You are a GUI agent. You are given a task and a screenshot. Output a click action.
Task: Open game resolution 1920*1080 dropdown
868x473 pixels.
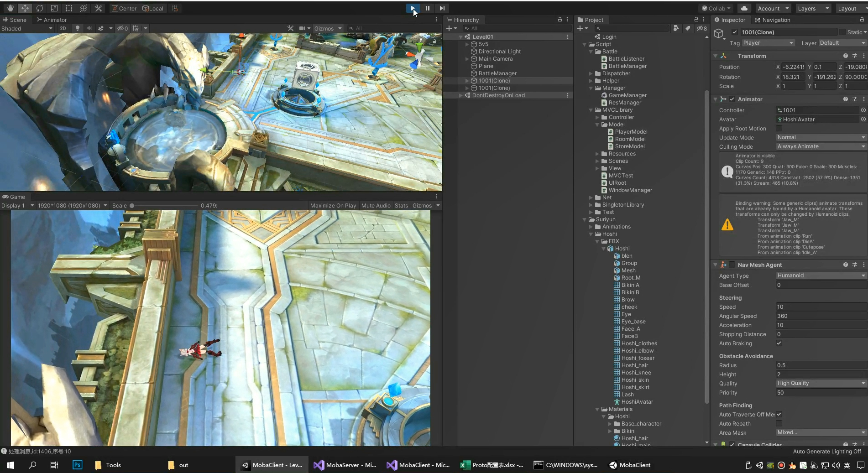tap(72, 205)
